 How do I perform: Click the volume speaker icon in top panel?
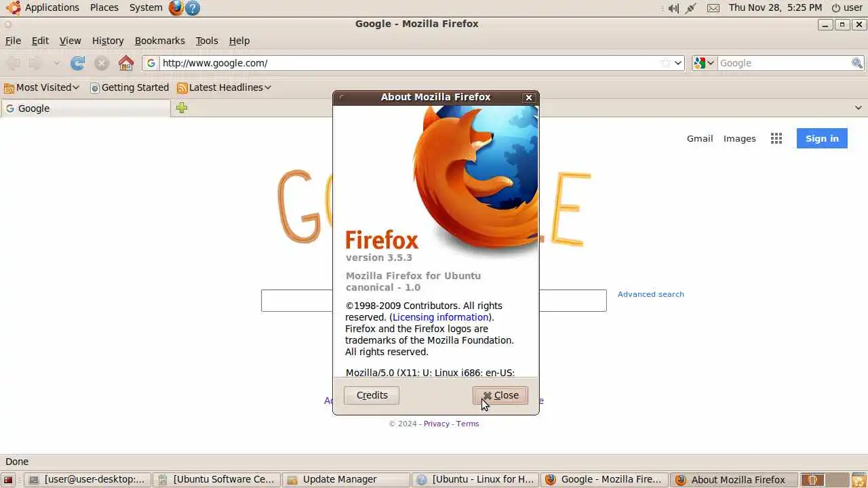coord(672,8)
